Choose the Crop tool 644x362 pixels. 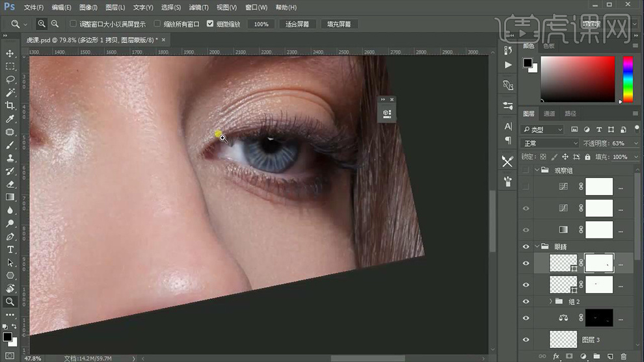[x=10, y=105]
